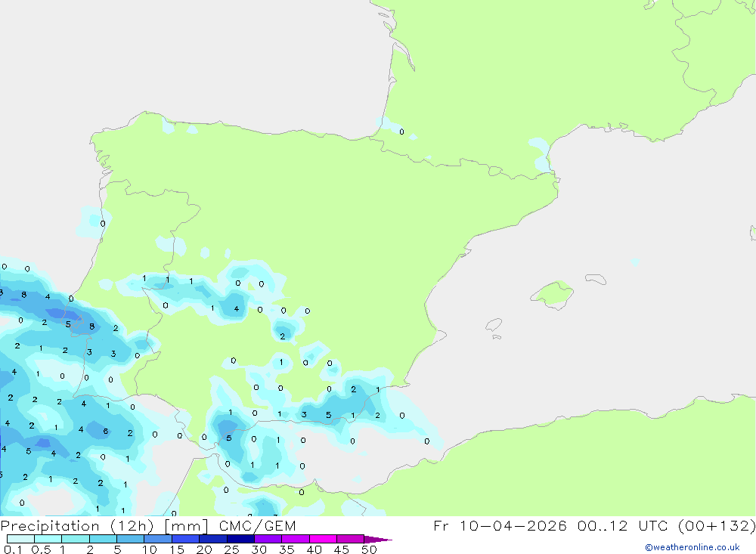Select the '45' legend label

point(342,549)
